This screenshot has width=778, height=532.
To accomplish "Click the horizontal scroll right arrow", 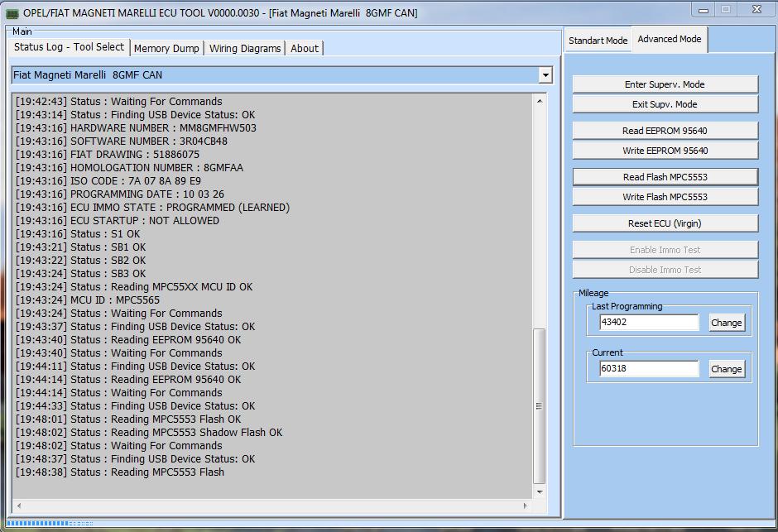I will 526,506.
